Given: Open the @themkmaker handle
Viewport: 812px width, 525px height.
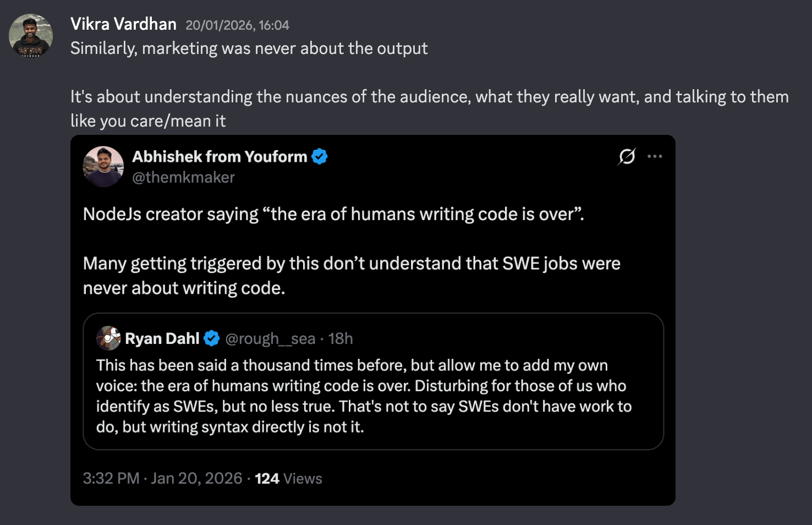Looking at the screenshot, I should point(183,177).
